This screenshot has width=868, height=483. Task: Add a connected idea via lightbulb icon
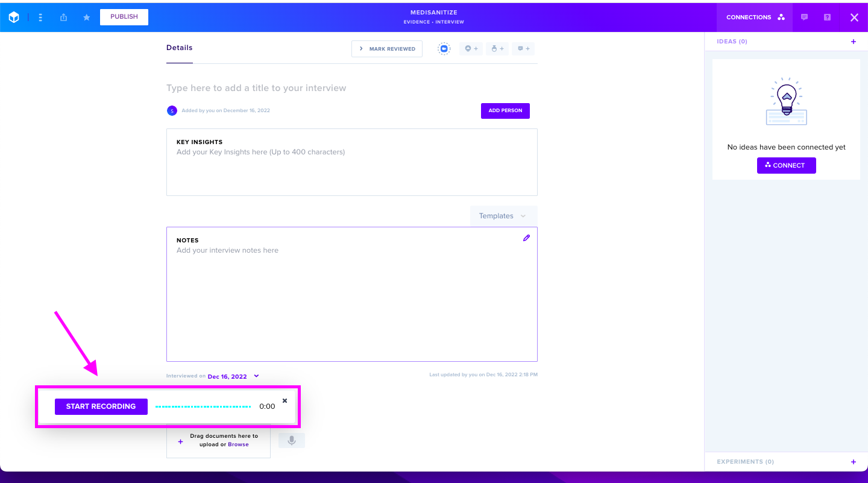pos(471,49)
